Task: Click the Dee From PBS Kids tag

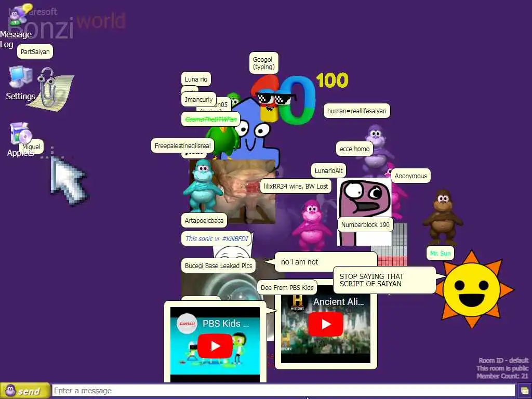Action: 287,288
